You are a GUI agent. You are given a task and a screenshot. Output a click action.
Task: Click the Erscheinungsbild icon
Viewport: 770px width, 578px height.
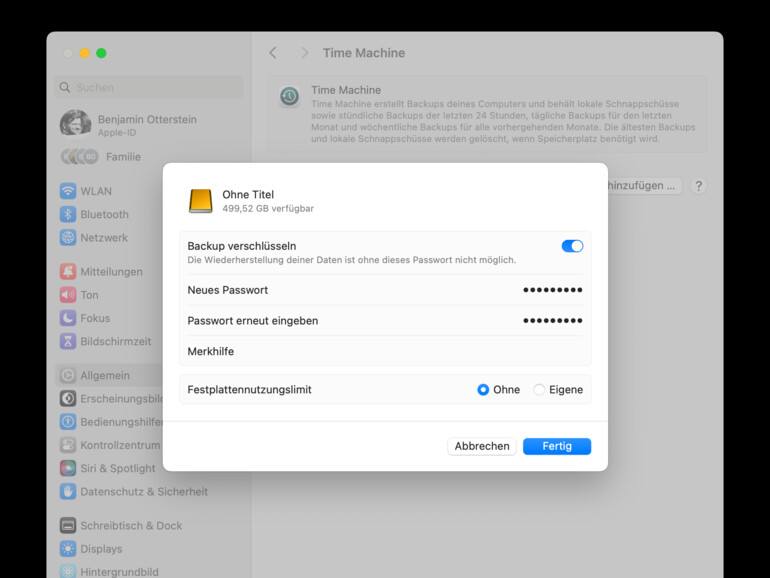[68, 398]
